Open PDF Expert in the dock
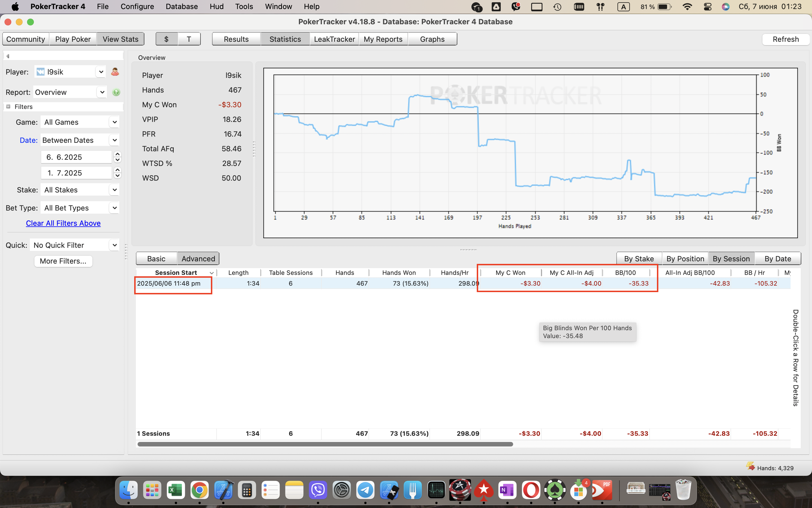 coord(602,490)
